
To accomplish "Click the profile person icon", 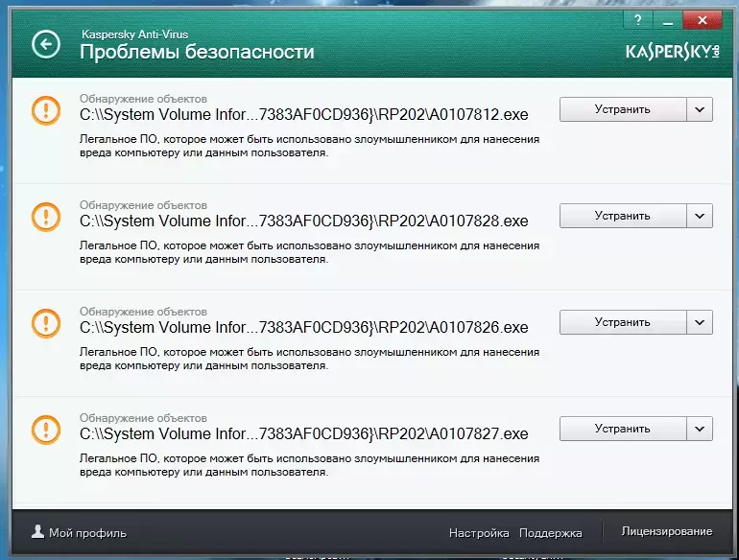I will 37,532.
